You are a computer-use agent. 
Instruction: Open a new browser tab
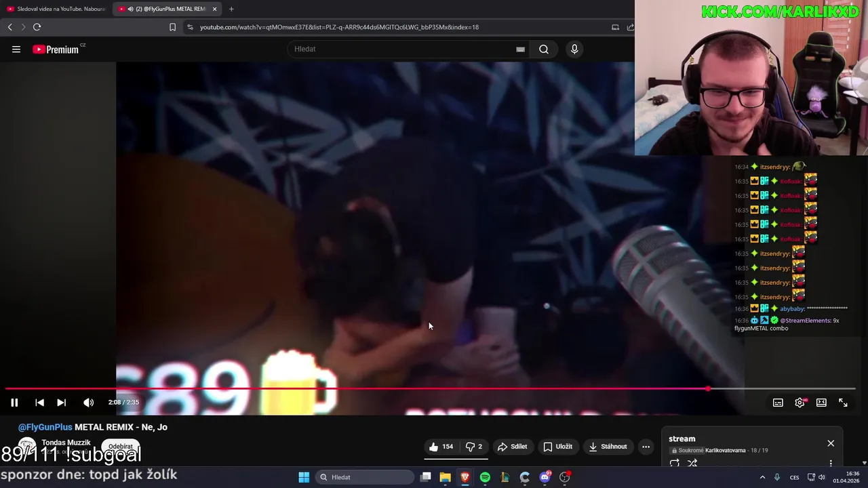coord(231,9)
